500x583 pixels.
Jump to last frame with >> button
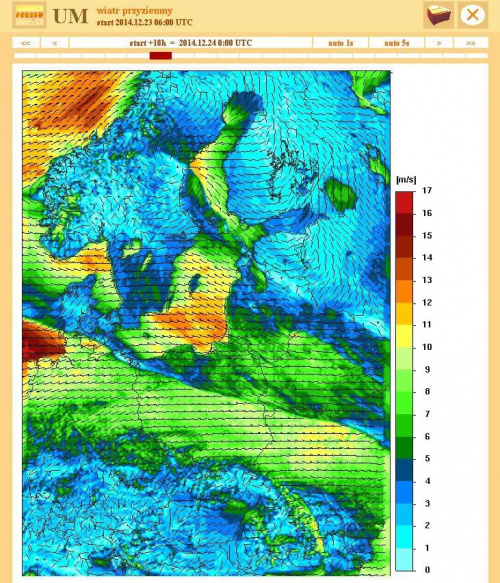(471, 43)
